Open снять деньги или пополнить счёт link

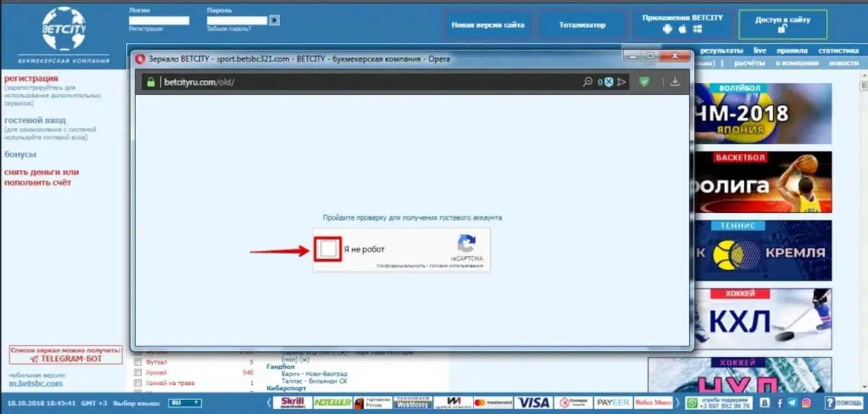(41, 177)
